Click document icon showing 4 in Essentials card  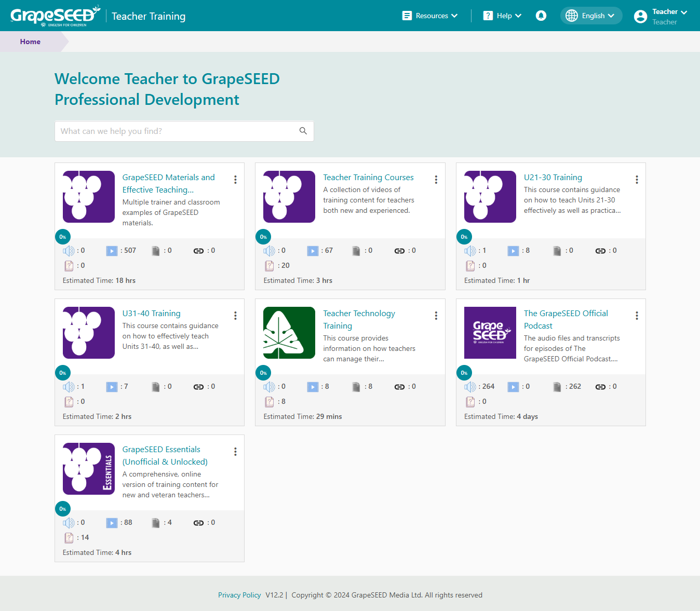point(155,523)
